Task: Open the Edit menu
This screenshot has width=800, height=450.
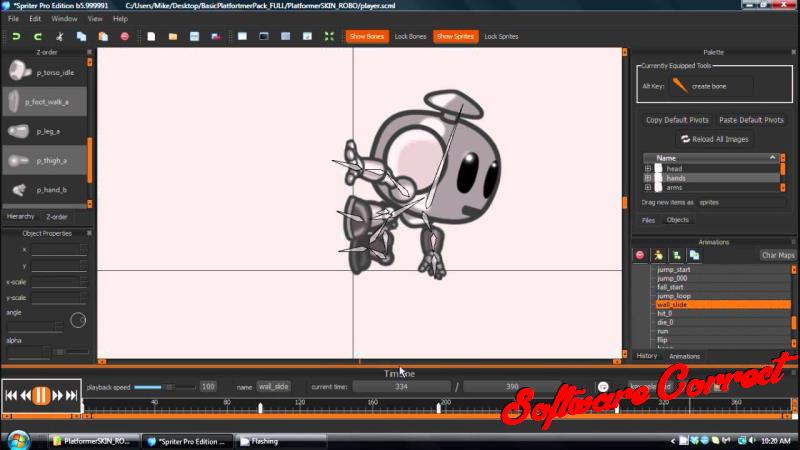Action: [x=35, y=19]
